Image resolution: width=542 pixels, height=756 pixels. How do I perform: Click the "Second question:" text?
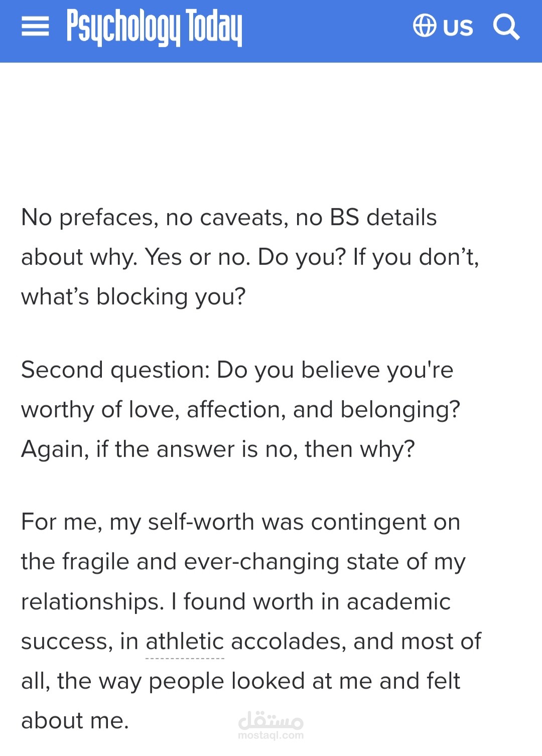click(115, 370)
